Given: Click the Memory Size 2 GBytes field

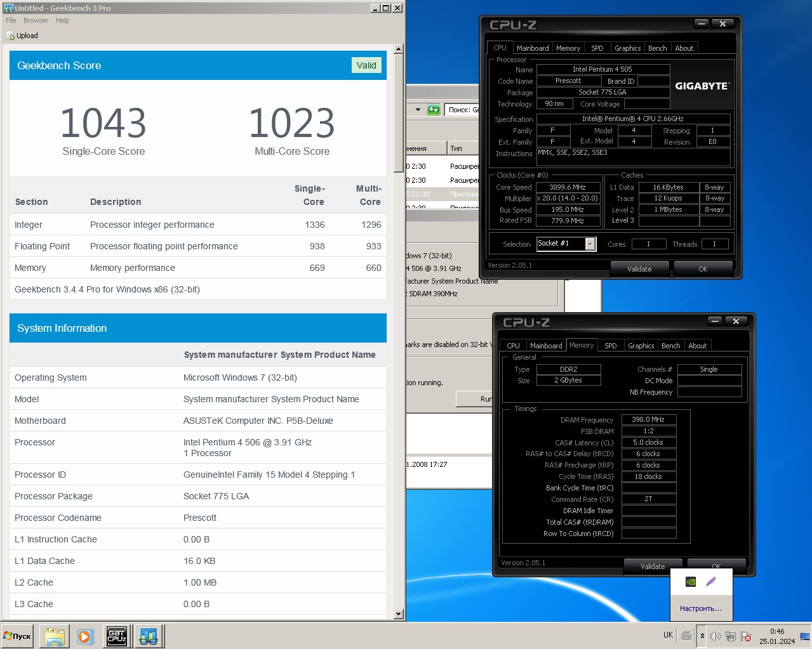Looking at the screenshot, I should [568, 380].
